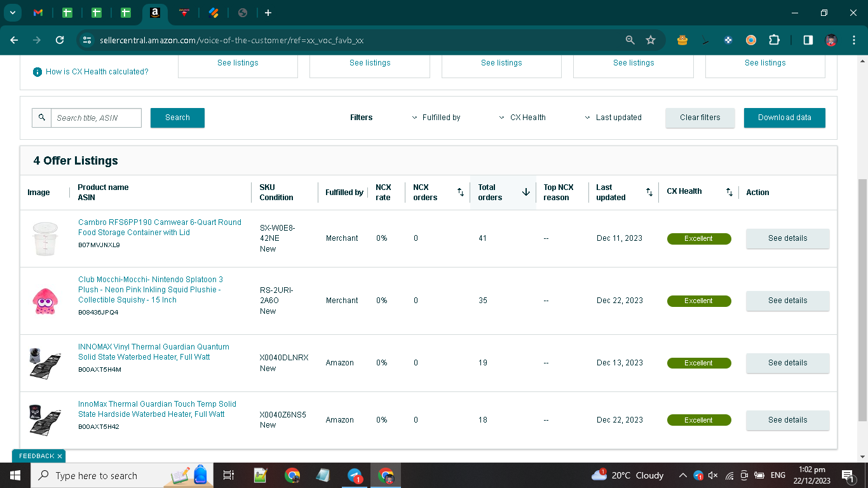Open the orange circle extension icon

point(751,40)
